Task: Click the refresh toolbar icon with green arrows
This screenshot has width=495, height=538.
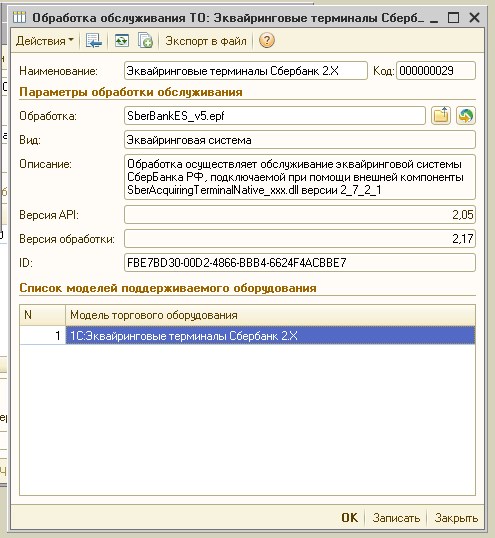Action: click(x=121, y=41)
